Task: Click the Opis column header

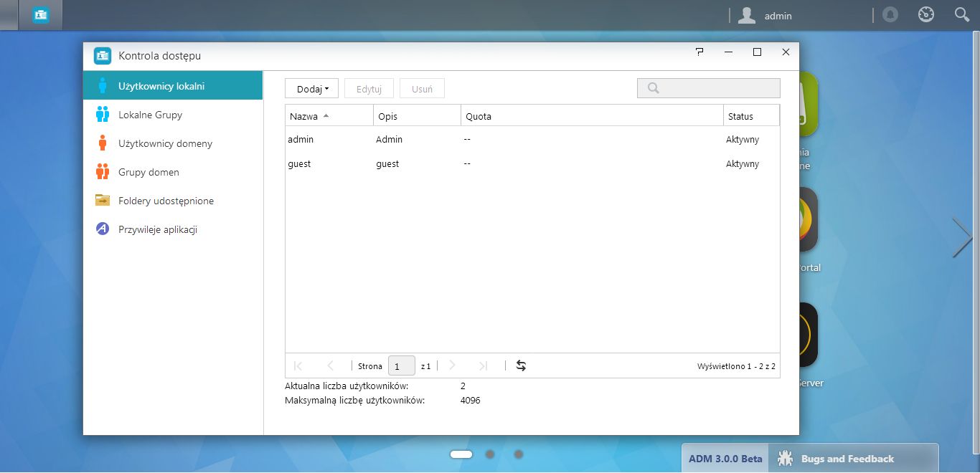Action: click(417, 116)
